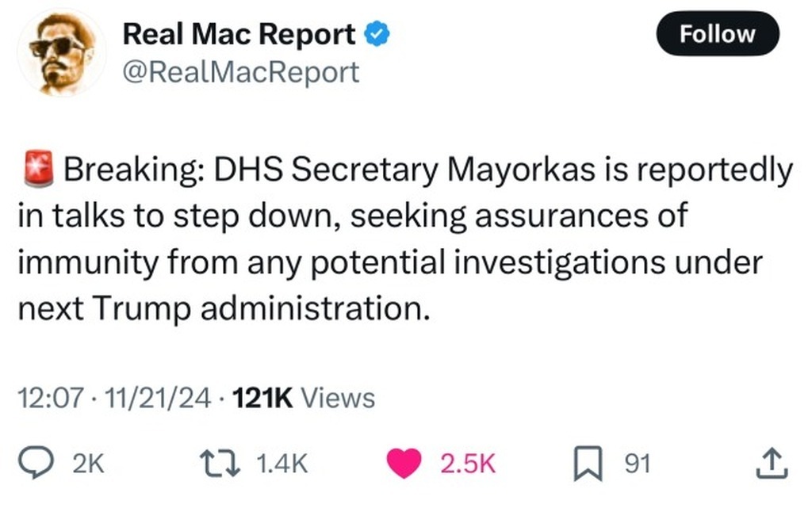Click the 2K replies count
The image size is (812, 508).
88,463
